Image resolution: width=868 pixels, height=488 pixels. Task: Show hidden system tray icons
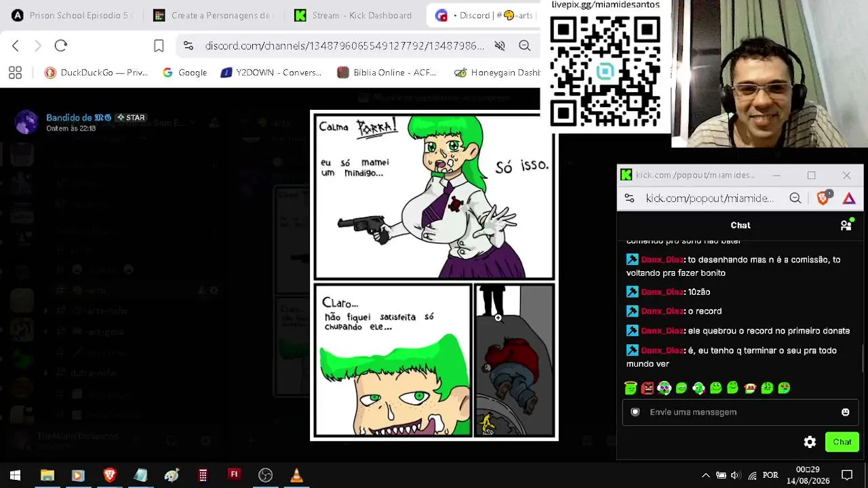pyautogui.click(x=705, y=475)
